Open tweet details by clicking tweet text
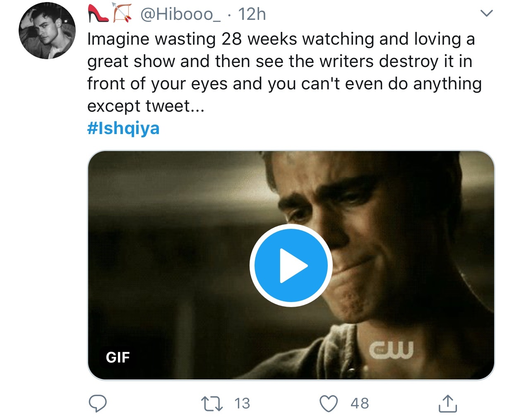Image resolution: width=514 pixels, height=420 pixels. (285, 72)
